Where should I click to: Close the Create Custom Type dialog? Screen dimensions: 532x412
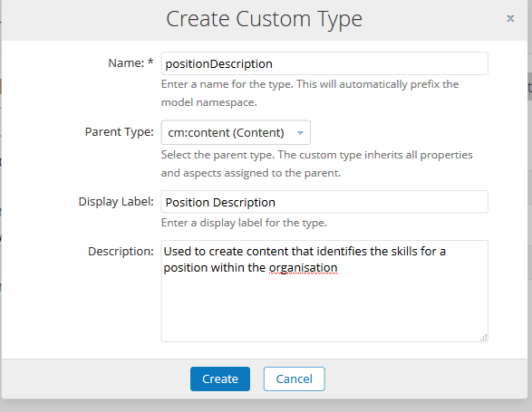[510, 18]
